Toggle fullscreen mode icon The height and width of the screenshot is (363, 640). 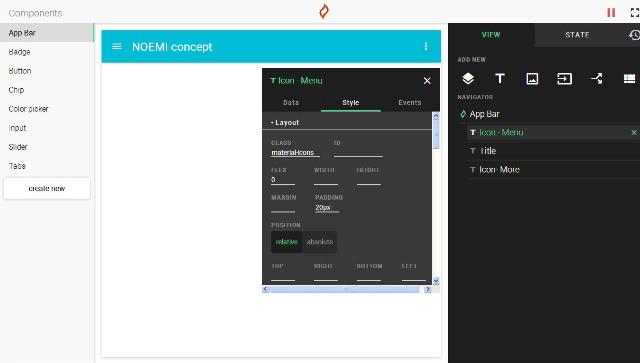635,13
